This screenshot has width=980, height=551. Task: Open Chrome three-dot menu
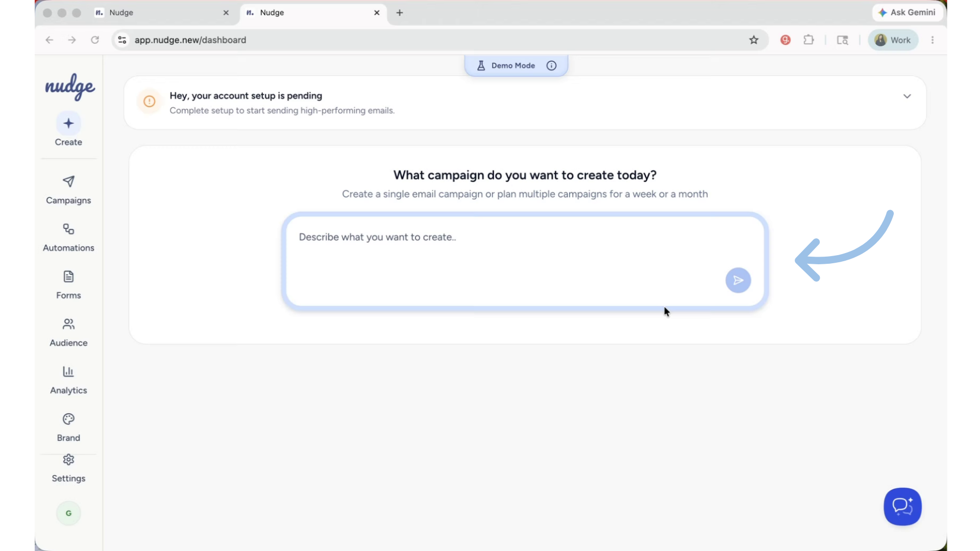(933, 40)
